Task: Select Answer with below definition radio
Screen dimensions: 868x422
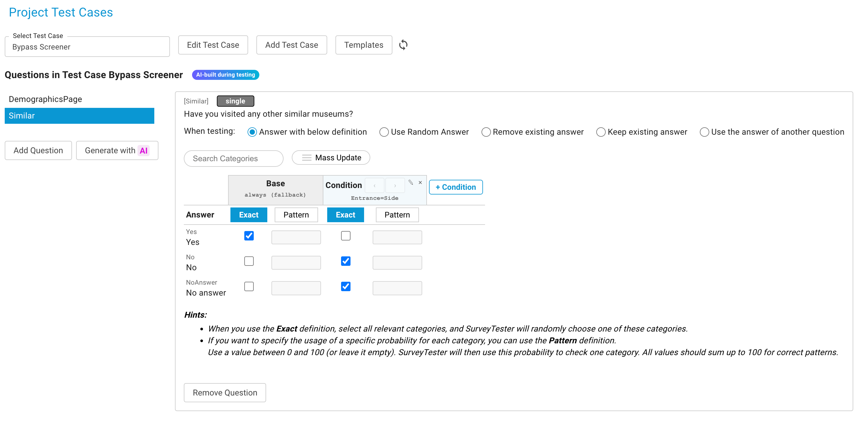Action: [252, 132]
